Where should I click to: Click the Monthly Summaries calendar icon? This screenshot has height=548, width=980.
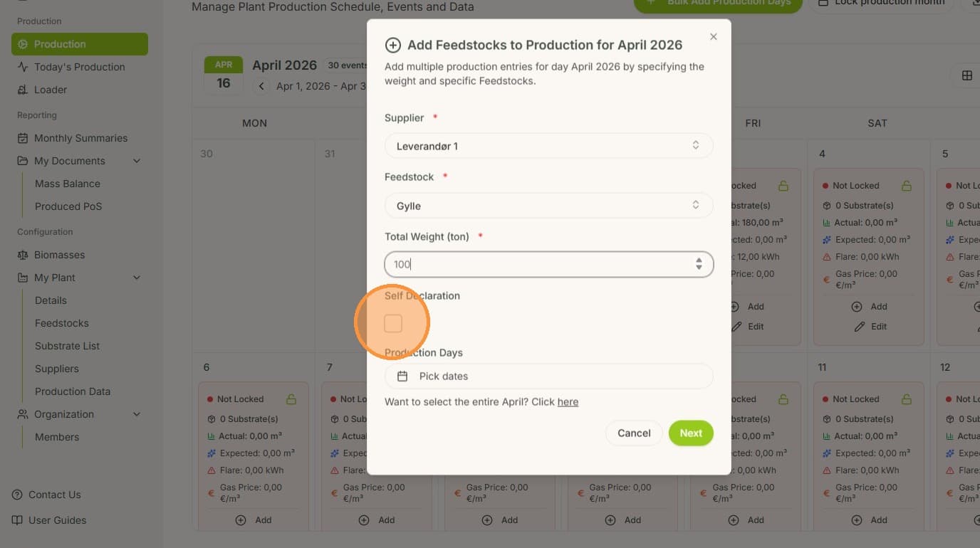pos(23,138)
